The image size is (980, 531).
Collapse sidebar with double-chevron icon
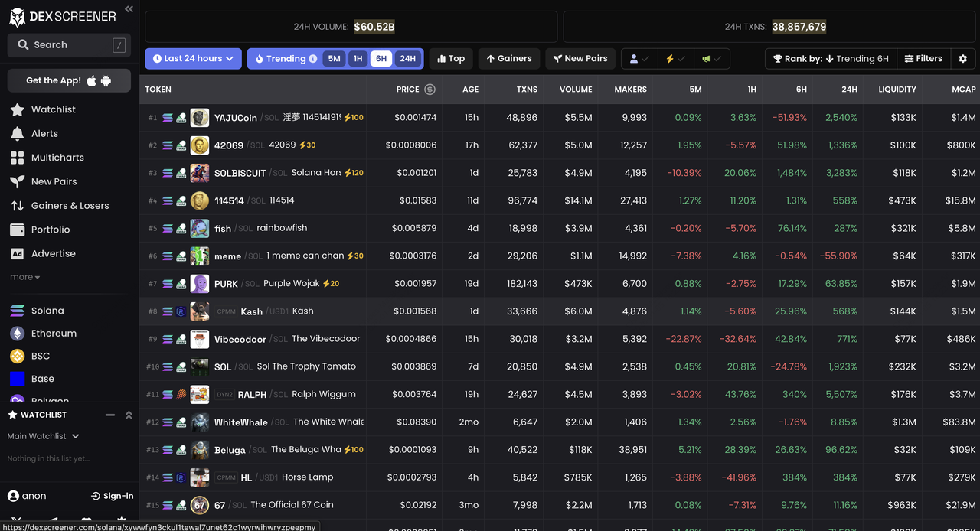pos(129,9)
